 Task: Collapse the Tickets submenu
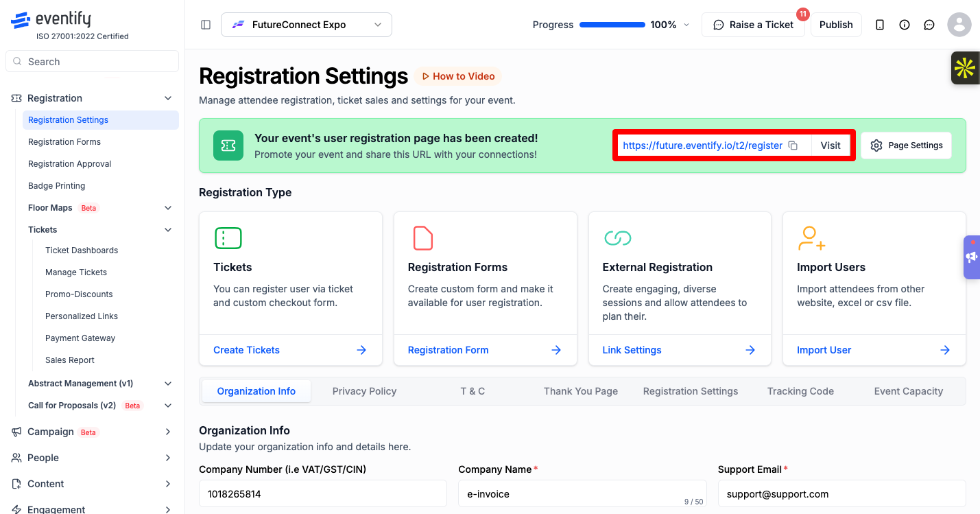168,230
